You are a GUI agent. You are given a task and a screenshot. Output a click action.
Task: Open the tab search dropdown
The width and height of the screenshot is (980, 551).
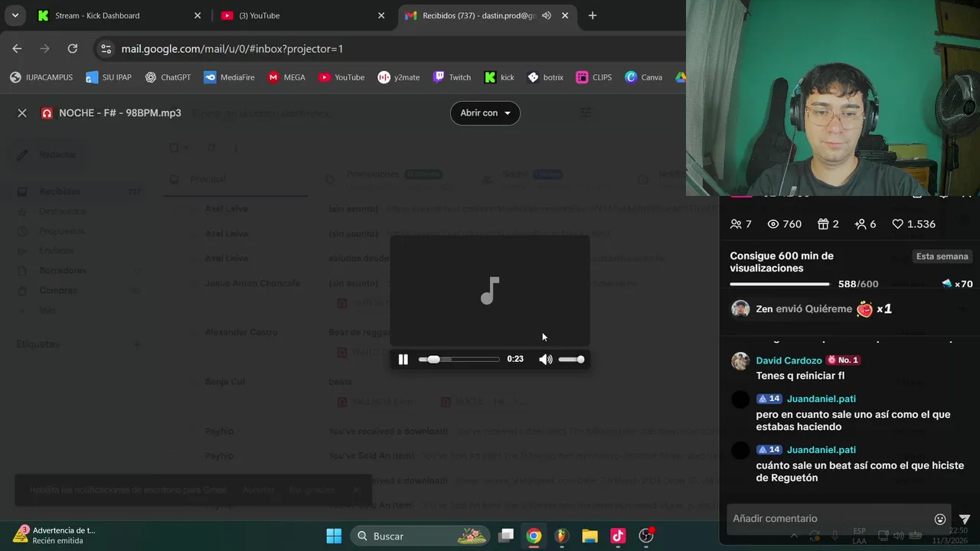click(15, 15)
